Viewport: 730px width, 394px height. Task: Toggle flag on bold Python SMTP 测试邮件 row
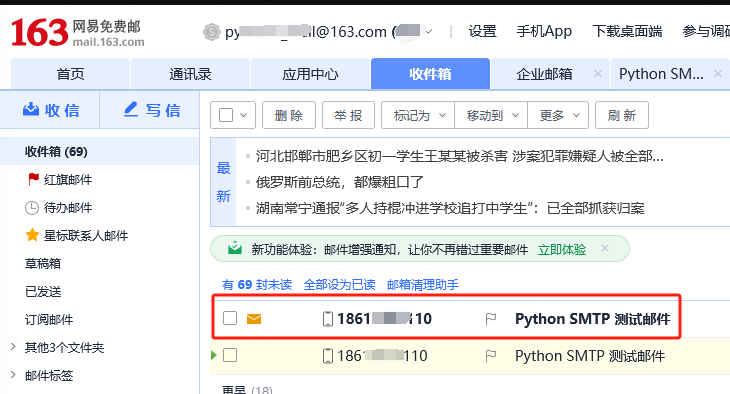[x=491, y=319]
